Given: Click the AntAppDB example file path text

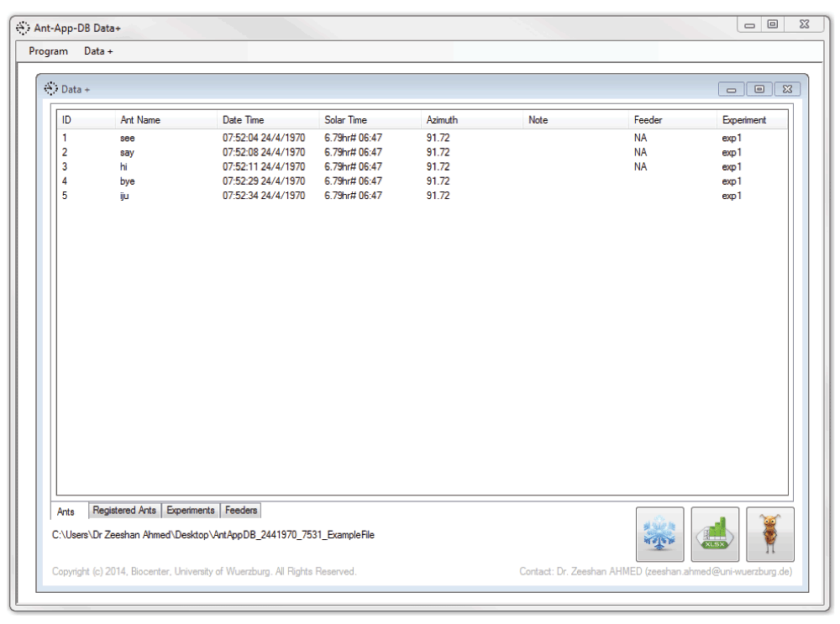Looking at the screenshot, I should pos(213,534).
